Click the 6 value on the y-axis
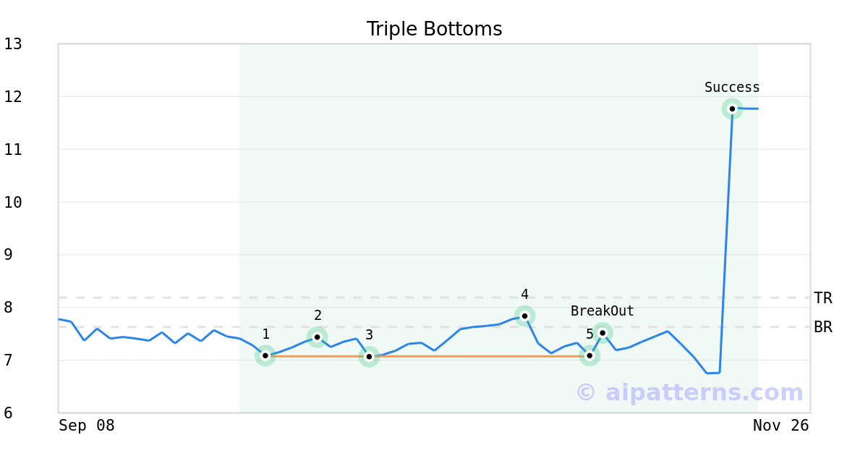Screen dimensions: 868x456 coord(8,413)
